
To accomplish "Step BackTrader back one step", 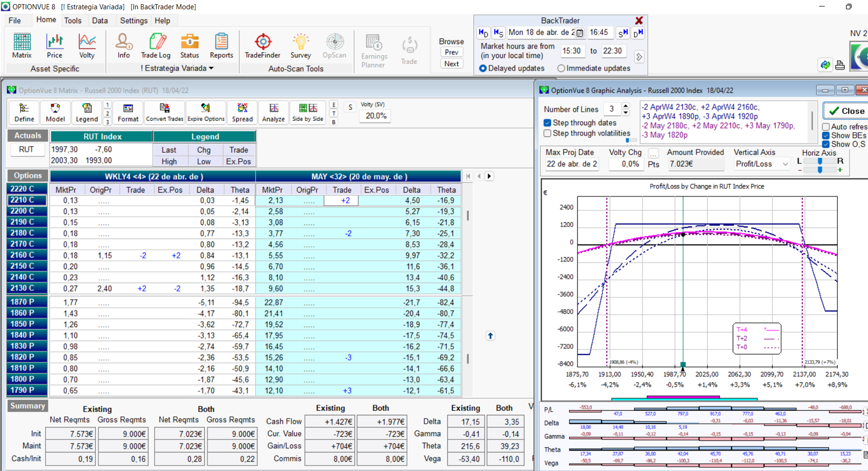I will click(498, 33).
